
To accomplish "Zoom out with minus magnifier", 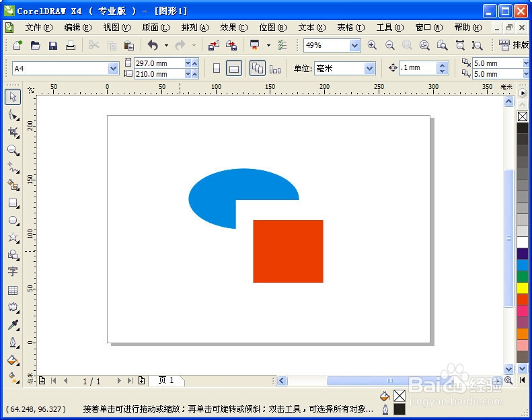I will pos(390,45).
